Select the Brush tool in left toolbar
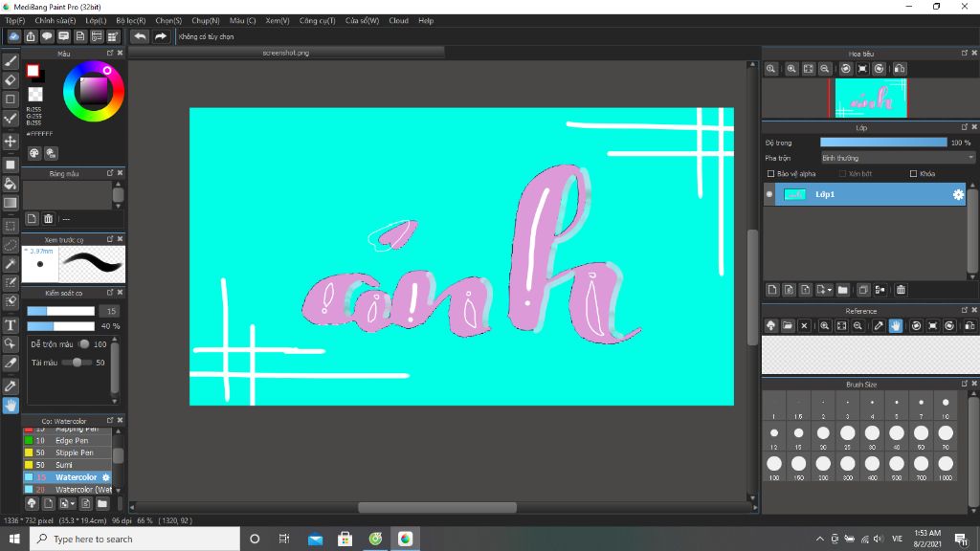 11,61
